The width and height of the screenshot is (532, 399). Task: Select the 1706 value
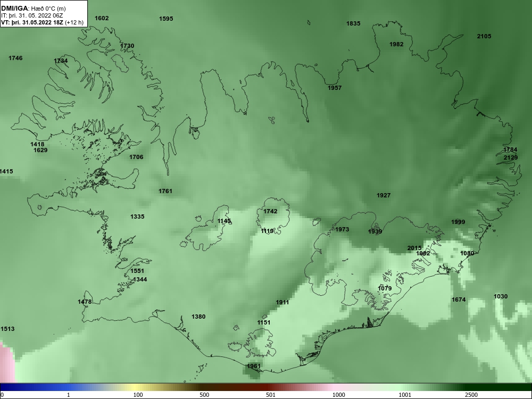(x=136, y=157)
